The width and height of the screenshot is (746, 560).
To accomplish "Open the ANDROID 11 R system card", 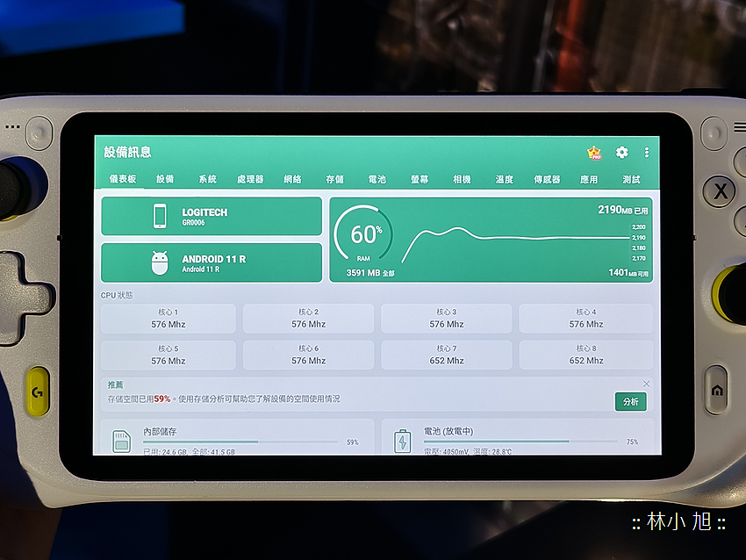I will 212,262.
